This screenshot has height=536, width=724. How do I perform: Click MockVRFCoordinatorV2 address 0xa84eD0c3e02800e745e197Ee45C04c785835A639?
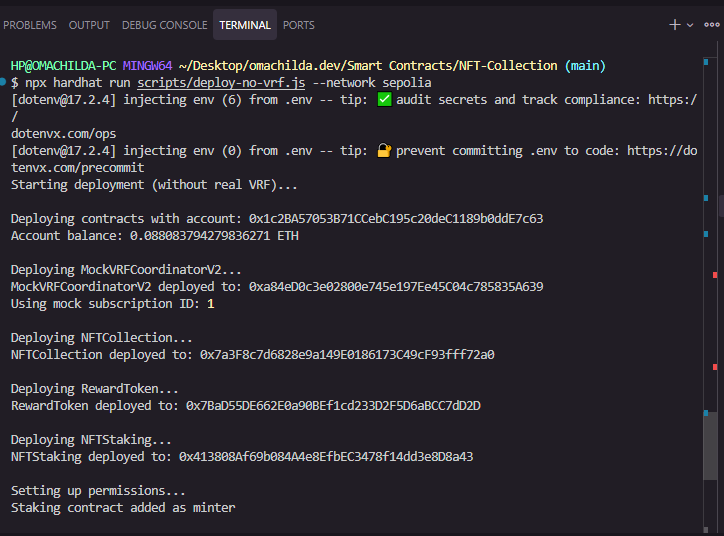coord(396,287)
